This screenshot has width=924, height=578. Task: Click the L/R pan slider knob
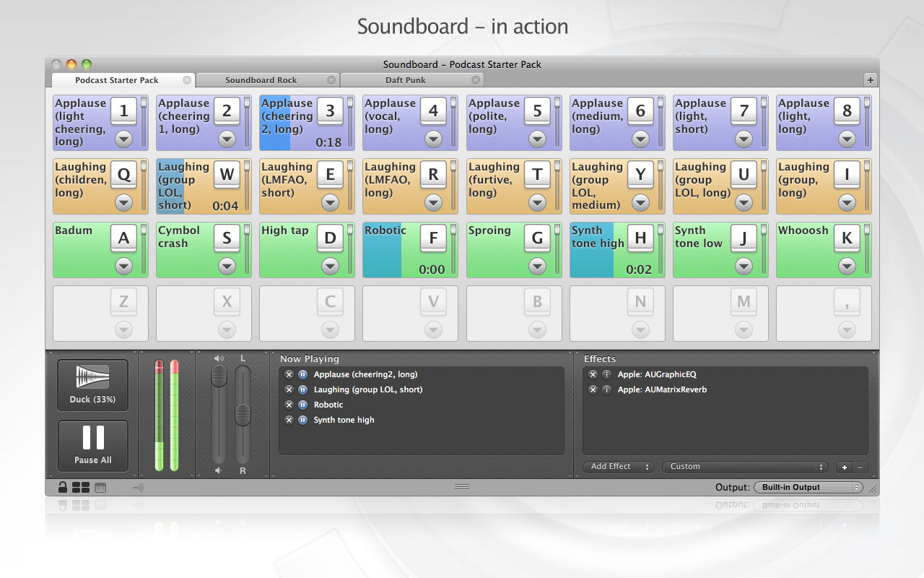coord(243,415)
